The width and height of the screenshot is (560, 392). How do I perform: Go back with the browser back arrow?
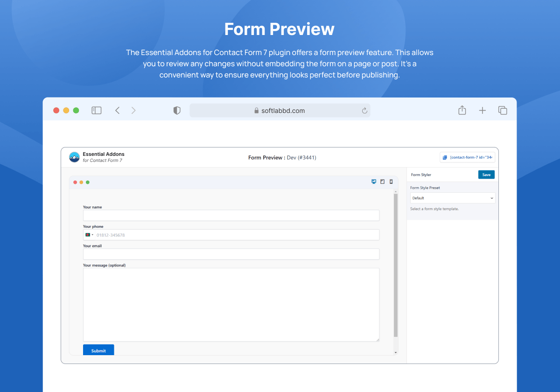point(118,111)
